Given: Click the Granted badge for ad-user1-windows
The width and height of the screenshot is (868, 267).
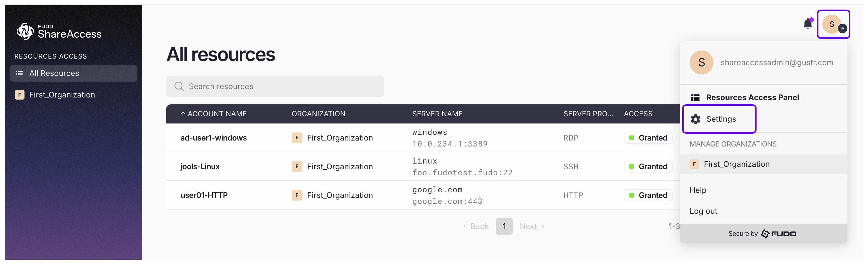Looking at the screenshot, I should (x=647, y=138).
